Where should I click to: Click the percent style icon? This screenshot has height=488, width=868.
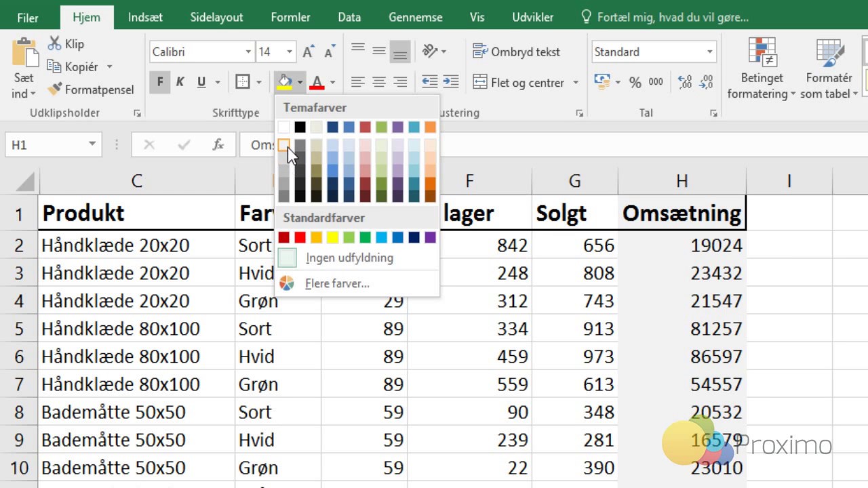tap(635, 82)
